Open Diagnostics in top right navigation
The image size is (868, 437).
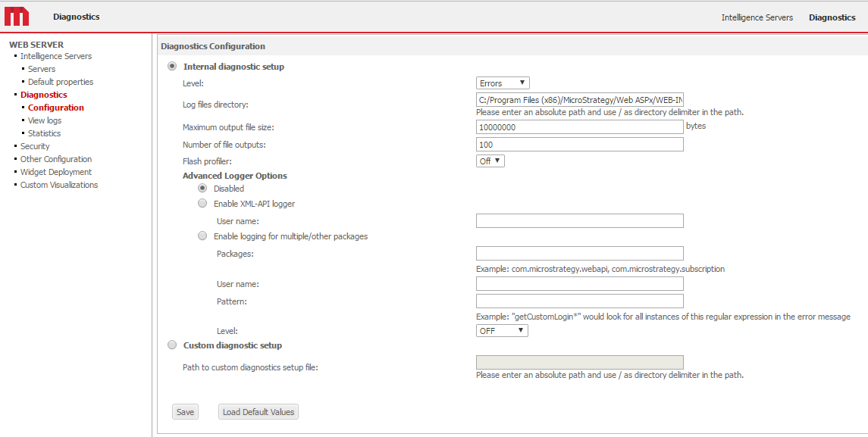coord(832,17)
